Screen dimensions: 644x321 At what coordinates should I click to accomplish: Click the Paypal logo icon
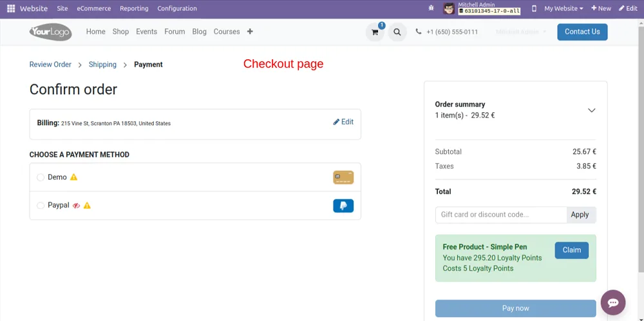(x=343, y=206)
